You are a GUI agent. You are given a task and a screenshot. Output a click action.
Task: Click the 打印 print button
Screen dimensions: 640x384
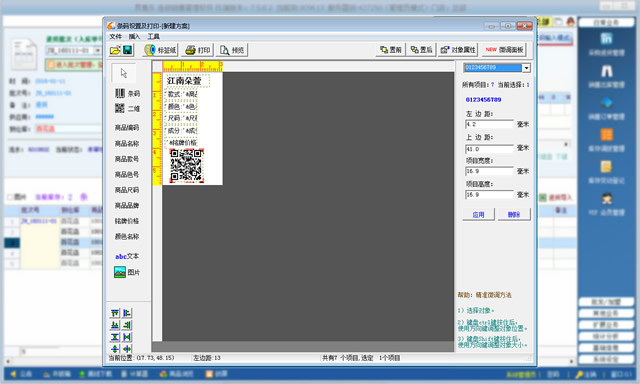(198, 50)
